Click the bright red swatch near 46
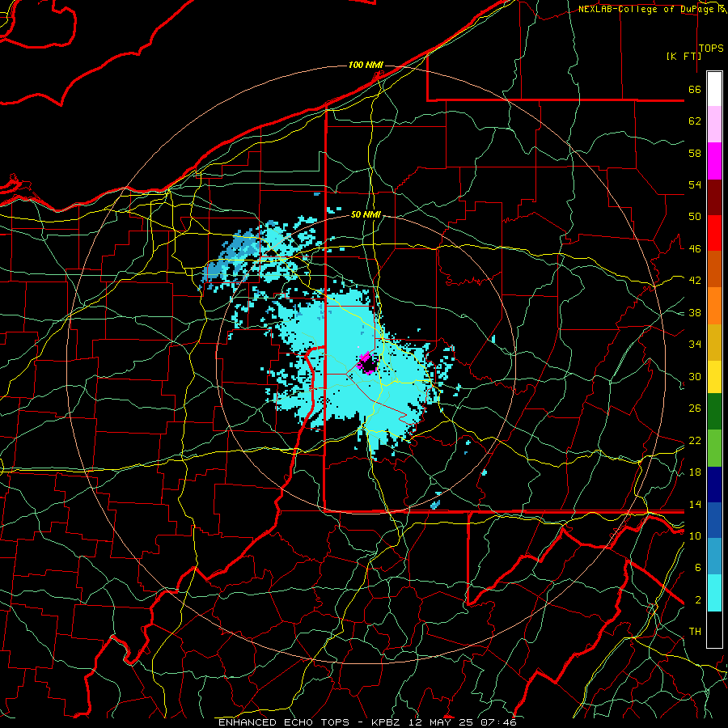728x728 pixels. click(x=714, y=233)
